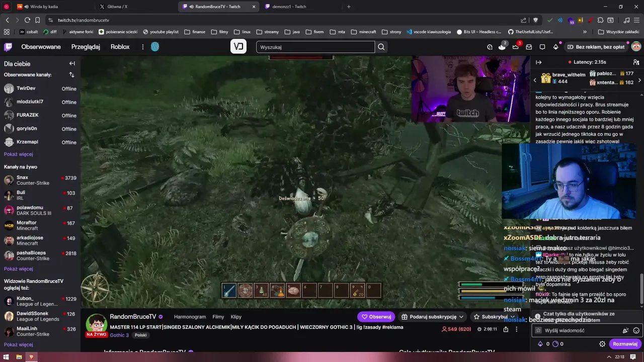The image size is (644, 362).
Task: Open File Explorer from the taskbar
Action: click(19, 357)
